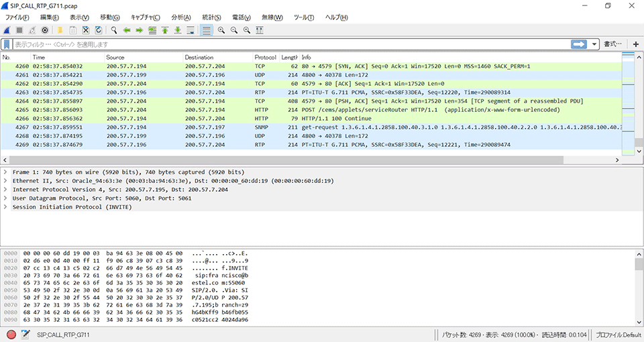Open the 電話(y) menu
Screen dimensions: 644x342
[x=241, y=17]
